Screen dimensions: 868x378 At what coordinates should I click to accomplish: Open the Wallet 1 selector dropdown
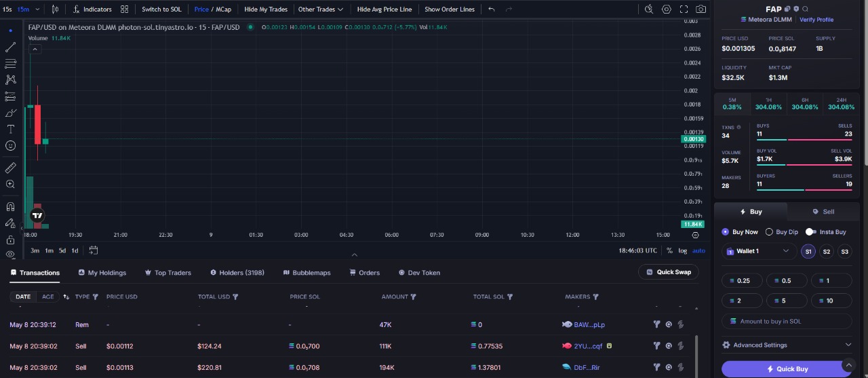tap(759, 251)
